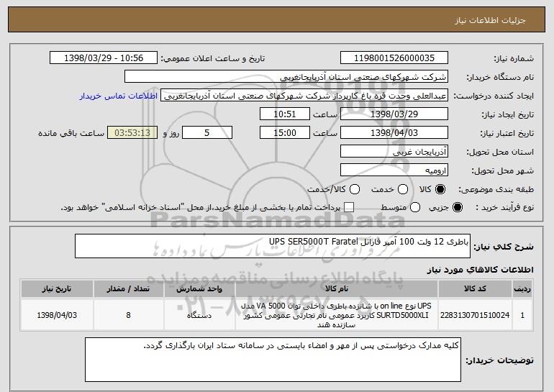The image size is (554, 392).
Task: Click the request creator name field
Action: pyautogui.click(x=304, y=96)
